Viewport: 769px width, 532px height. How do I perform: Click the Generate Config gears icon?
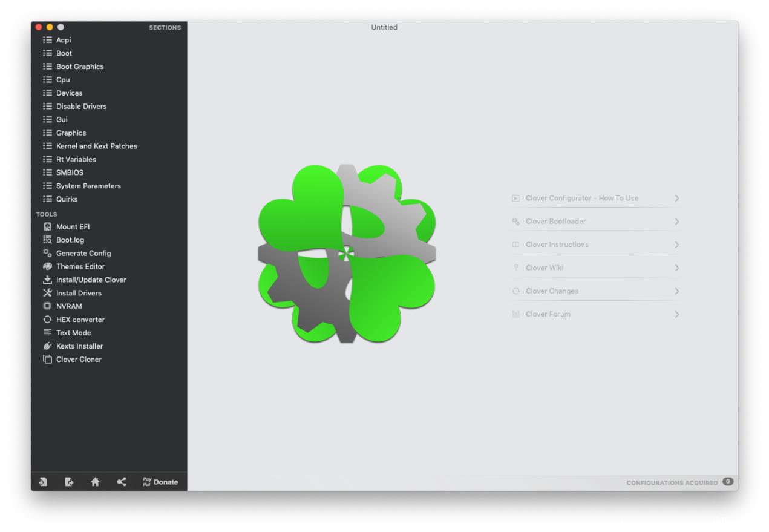[x=47, y=253]
